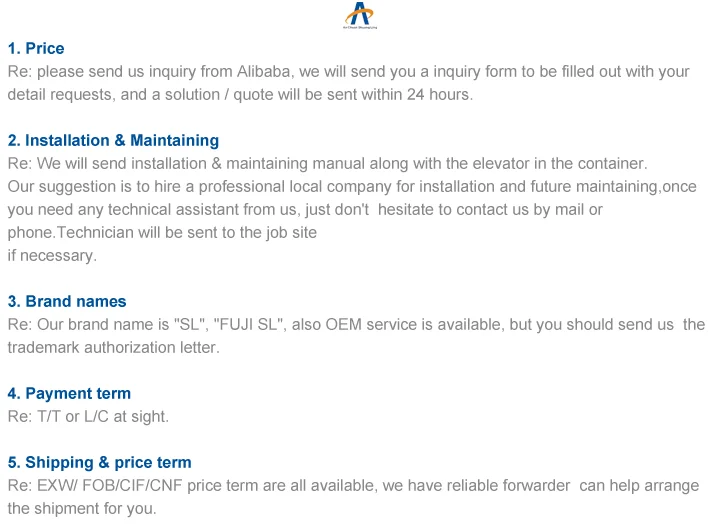Click the "2. Installation & Maintaining" heading
720x529 pixels.
coord(113,140)
